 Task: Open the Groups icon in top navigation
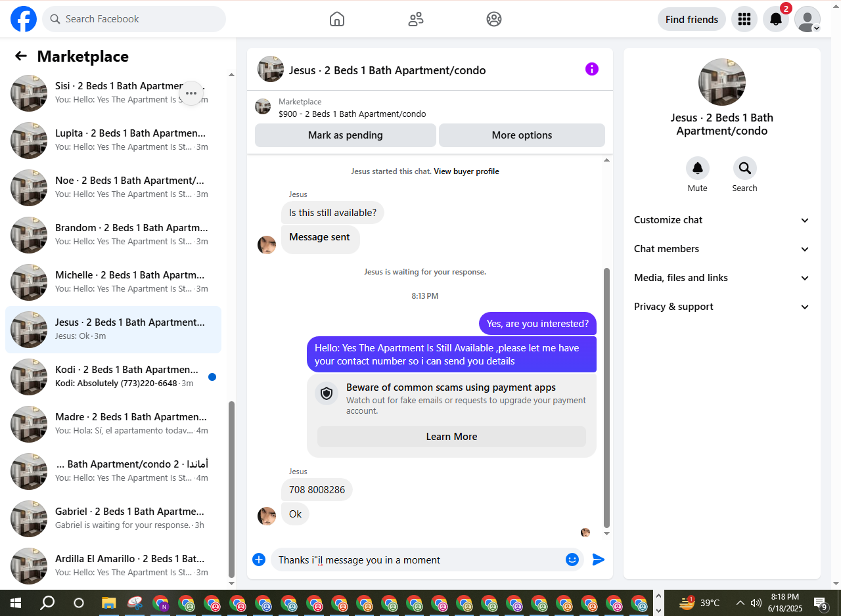494,19
